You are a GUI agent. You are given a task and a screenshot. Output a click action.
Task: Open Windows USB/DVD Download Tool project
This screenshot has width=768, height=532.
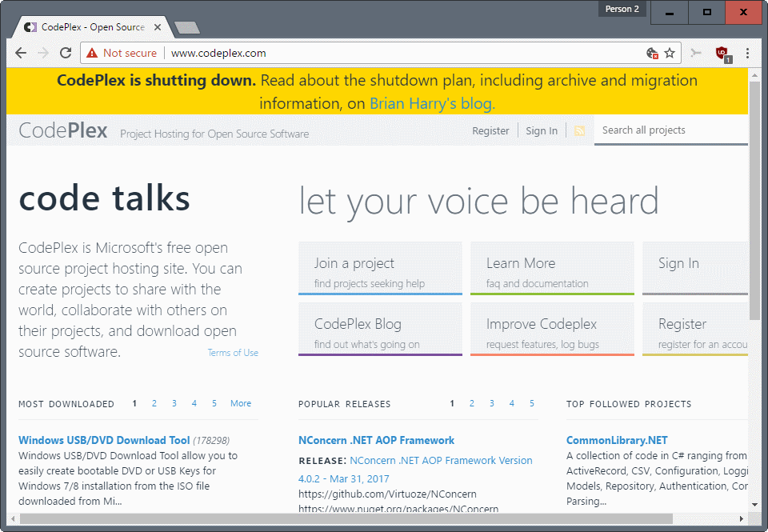[x=104, y=440]
